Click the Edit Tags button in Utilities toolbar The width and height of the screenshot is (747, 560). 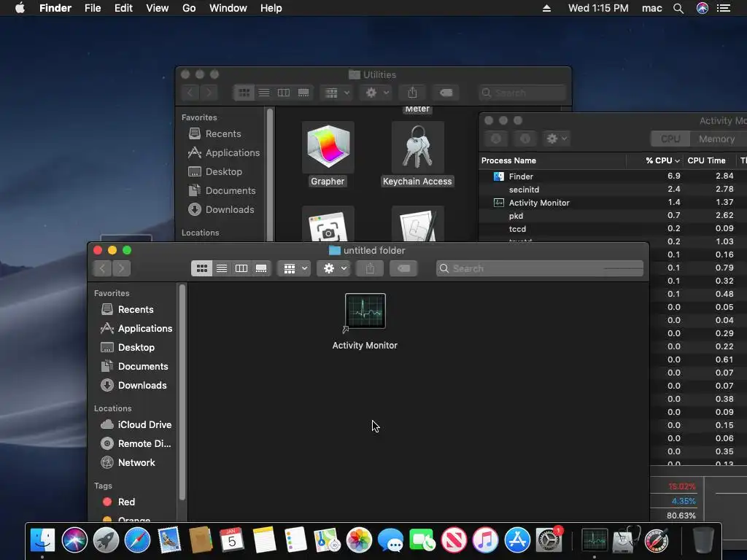click(x=446, y=93)
